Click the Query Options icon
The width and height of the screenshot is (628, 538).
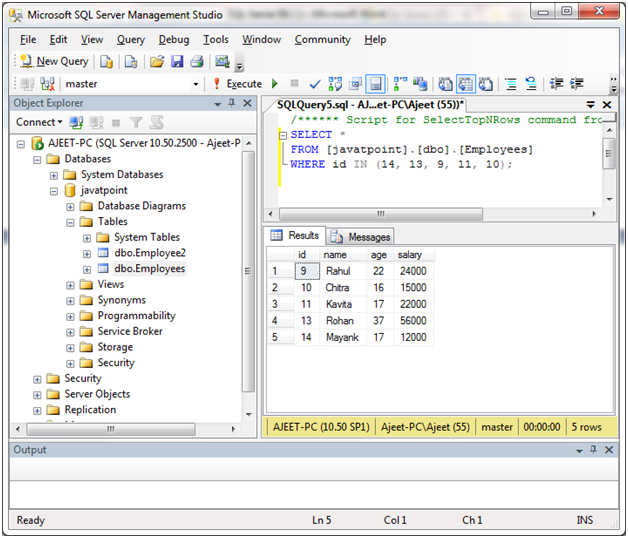pos(355,84)
